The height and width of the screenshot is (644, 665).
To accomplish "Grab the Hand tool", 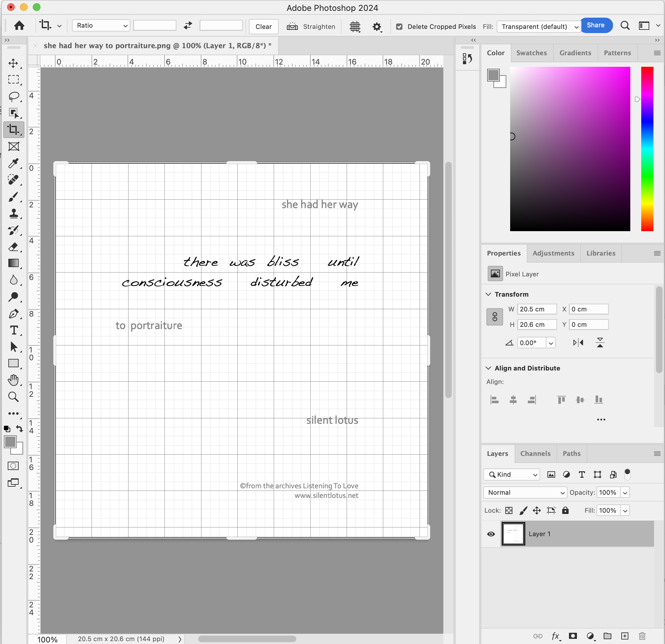I will 13,380.
